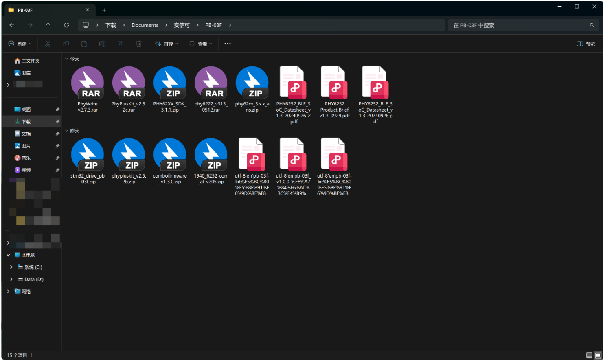Viewport: 603px width, 364px height.
Task: Open the 新建 new item dropdown
Action: (x=20, y=44)
